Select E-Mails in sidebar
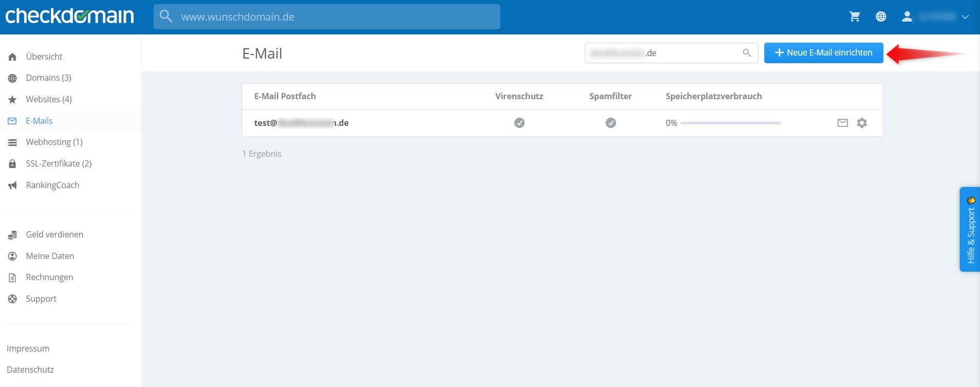The width and height of the screenshot is (980, 387). tap(39, 121)
